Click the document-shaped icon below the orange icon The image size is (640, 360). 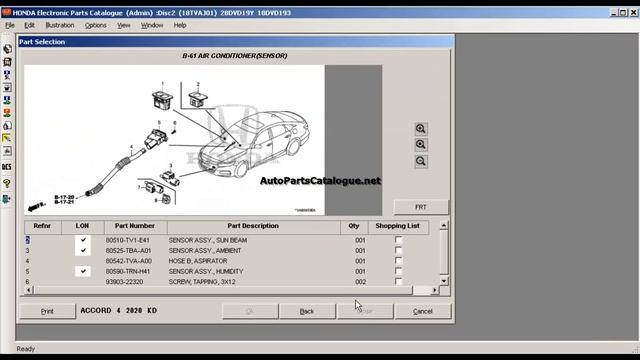pos(7,126)
